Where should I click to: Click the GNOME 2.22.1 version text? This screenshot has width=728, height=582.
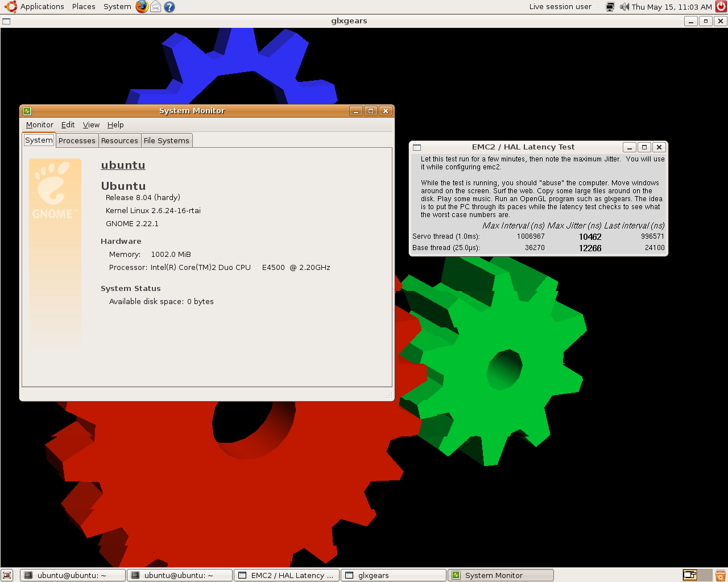pos(132,224)
